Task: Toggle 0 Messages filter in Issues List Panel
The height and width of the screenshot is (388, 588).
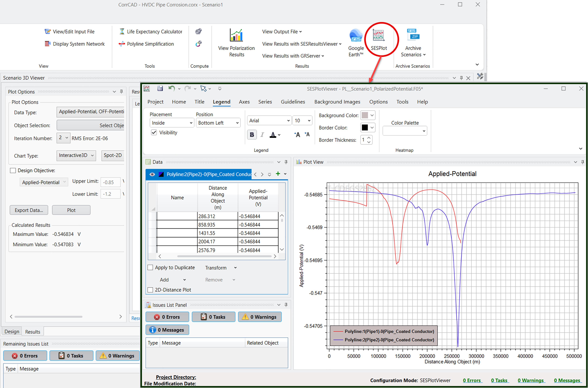Action: pos(167,330)
